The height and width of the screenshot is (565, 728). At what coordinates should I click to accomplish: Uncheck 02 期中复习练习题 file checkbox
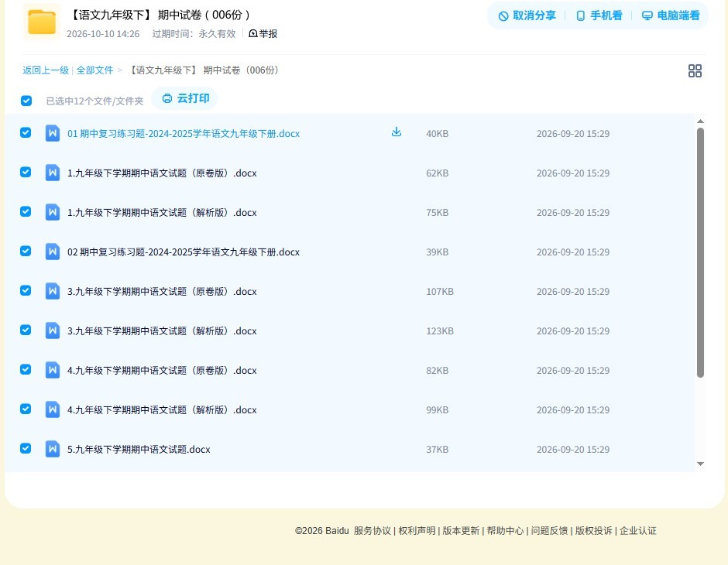pos(26,251)
